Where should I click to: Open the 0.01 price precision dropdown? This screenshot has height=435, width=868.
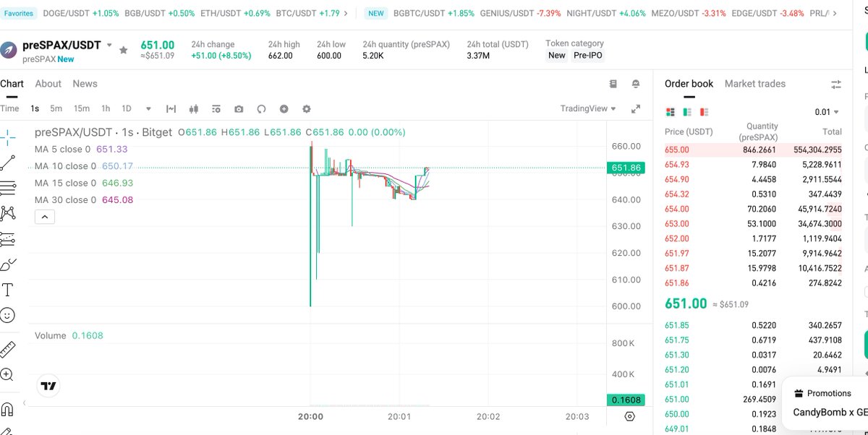tap(827, 112)
